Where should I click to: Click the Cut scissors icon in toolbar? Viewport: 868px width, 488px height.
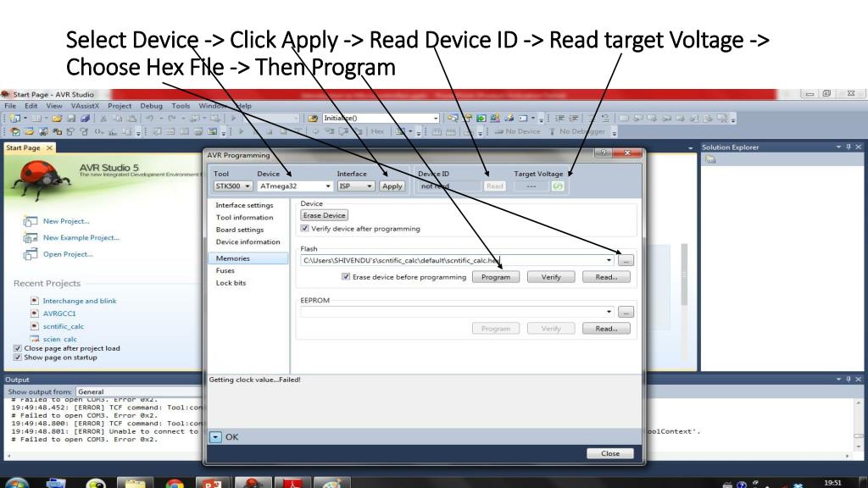[103, 119]
